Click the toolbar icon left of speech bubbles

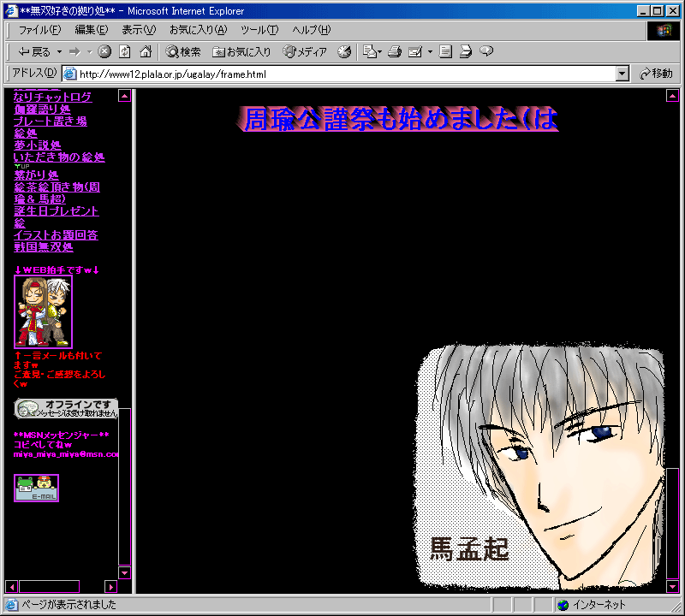[466, 52]
